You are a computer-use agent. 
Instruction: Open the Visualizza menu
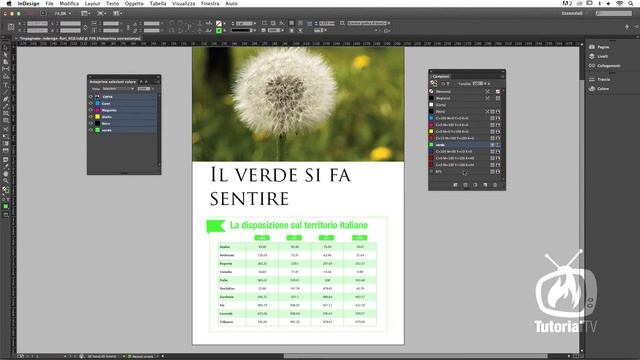[x=183, y=3]
